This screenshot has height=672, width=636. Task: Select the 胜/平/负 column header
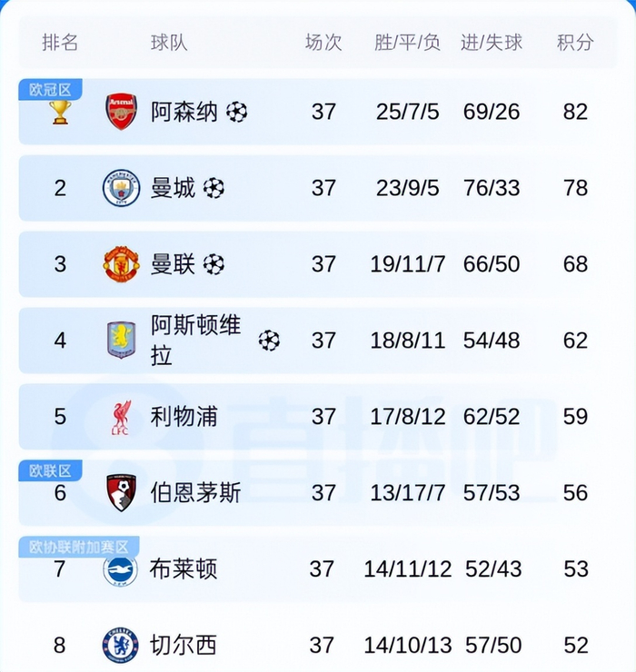click(x=407, y=43)
